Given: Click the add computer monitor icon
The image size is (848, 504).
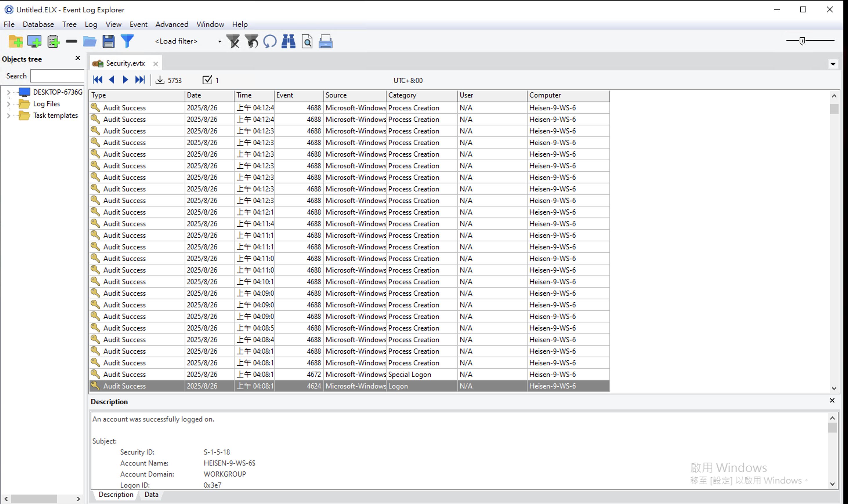Looking at the screenshot, I should coord(34,41).
